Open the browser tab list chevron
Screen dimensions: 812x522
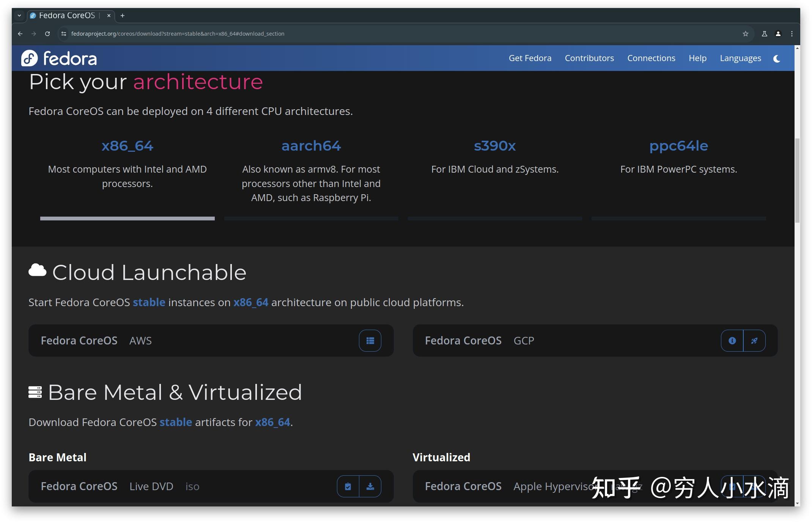click(x=19, y=16)
